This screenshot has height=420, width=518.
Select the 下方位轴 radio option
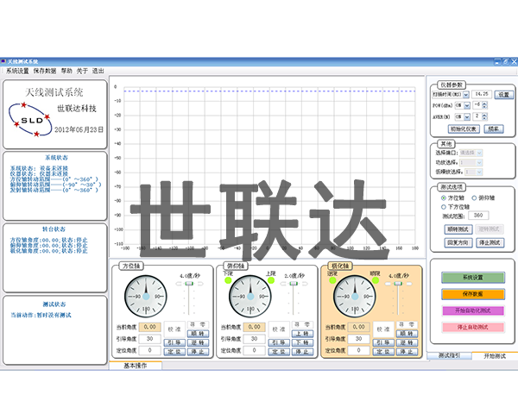click(444, 207)
